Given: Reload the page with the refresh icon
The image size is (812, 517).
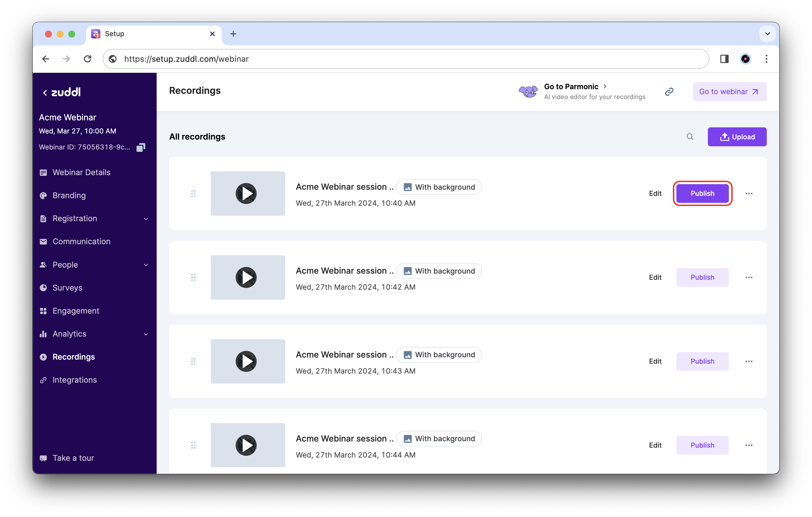Looking at the screenshot, I should (88, 59).
